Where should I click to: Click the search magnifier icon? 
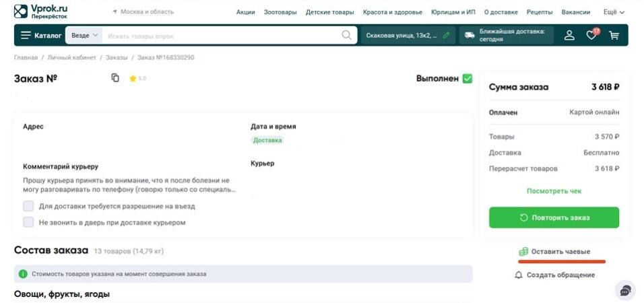point(346,35)
